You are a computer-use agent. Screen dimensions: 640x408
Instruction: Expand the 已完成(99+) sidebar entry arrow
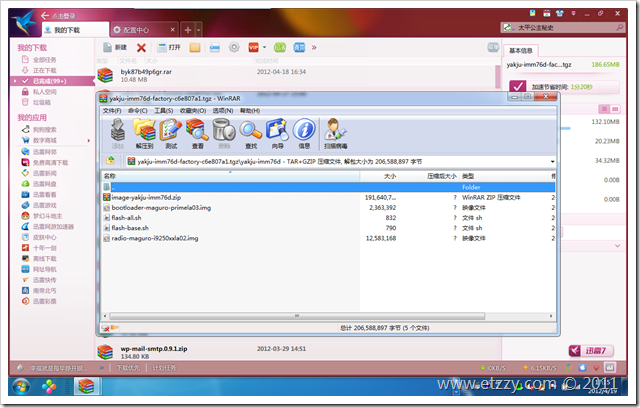[16, 81]
